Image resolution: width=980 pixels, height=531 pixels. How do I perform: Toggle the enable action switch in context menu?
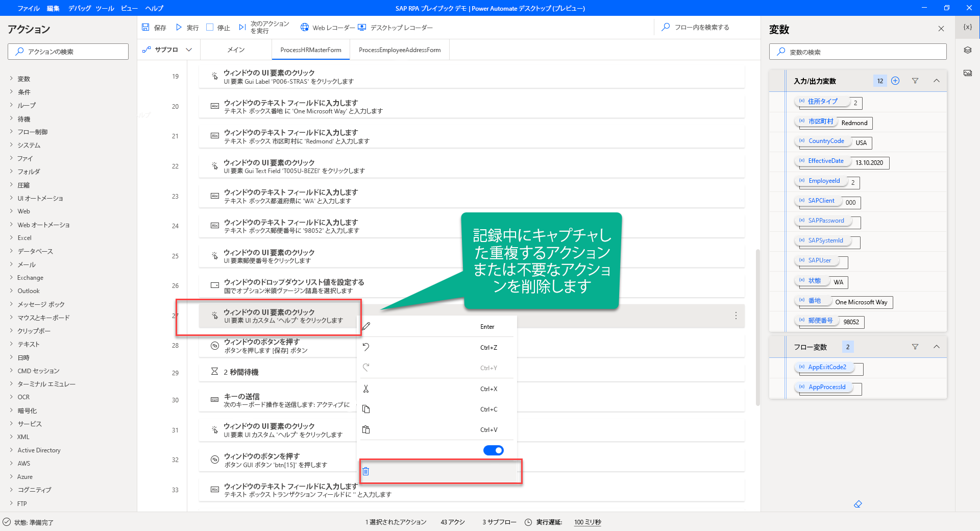pyautogui.click(x=493, y=450)
